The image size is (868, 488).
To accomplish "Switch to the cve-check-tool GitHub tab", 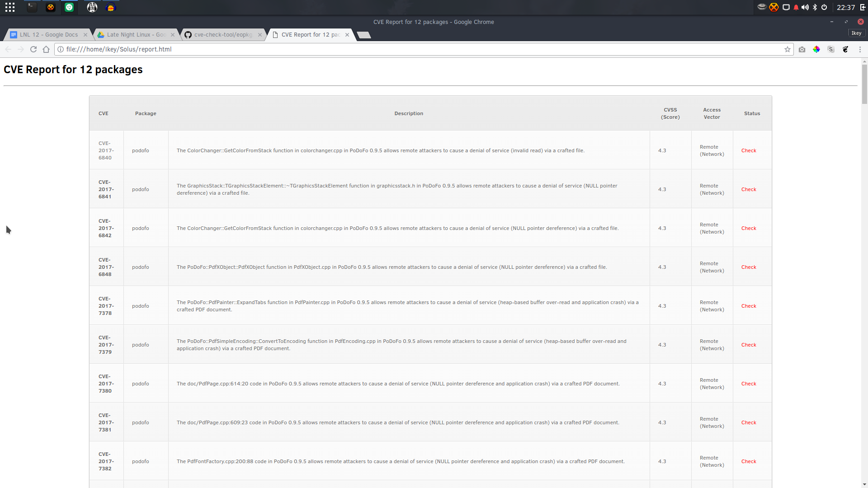I will pyautogui.click(x=223, y=35).
